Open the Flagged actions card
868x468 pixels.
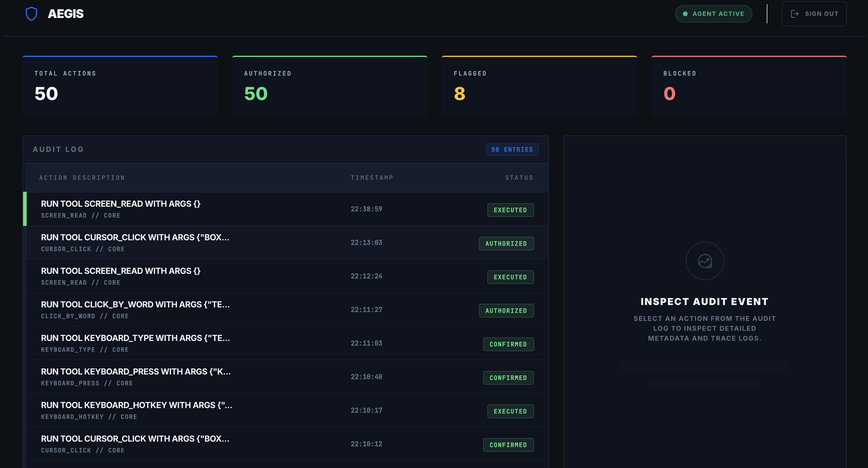coord(539,86)
